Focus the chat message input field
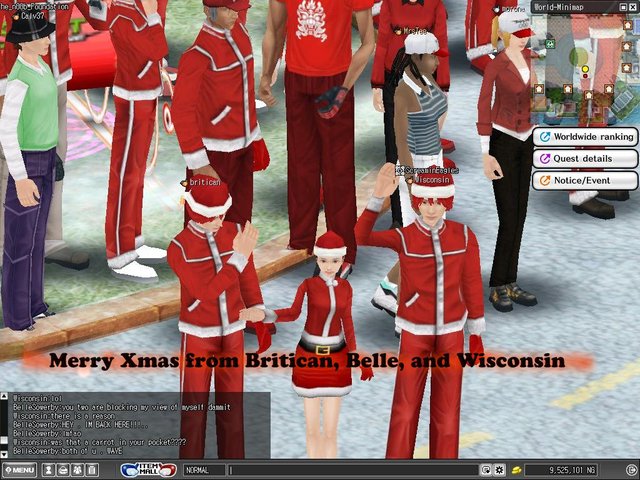This screenshot has height=480, width=640. (x=353, y=470)
